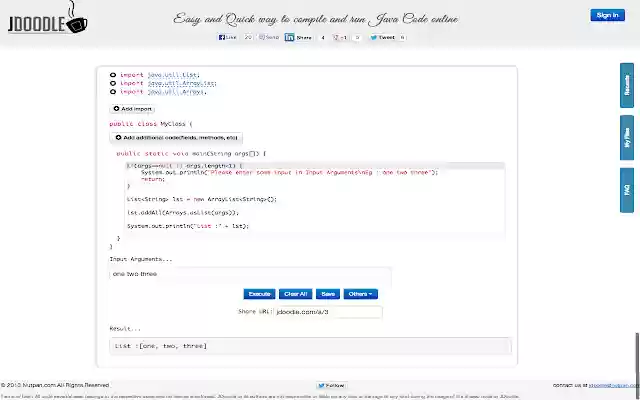The height and width of the screenshot is (400, 640).
Task: Click the Share URL field
Action: pos(328,312)
